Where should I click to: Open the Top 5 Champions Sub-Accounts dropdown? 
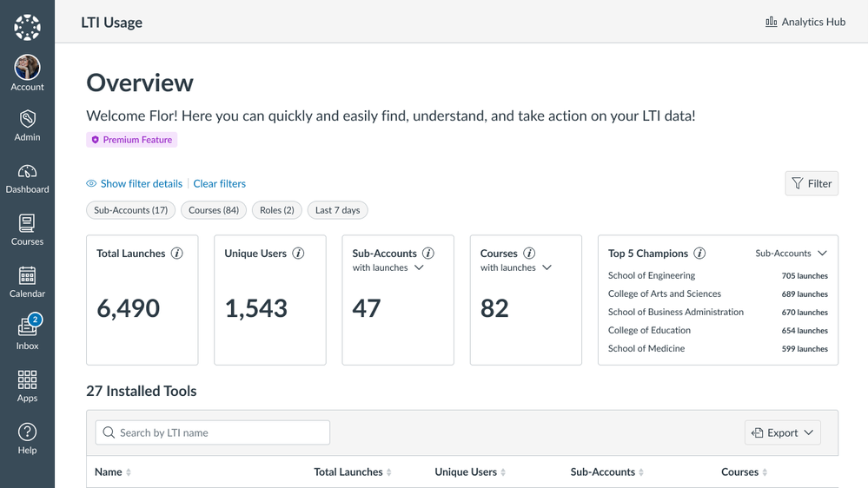point(791,254)
